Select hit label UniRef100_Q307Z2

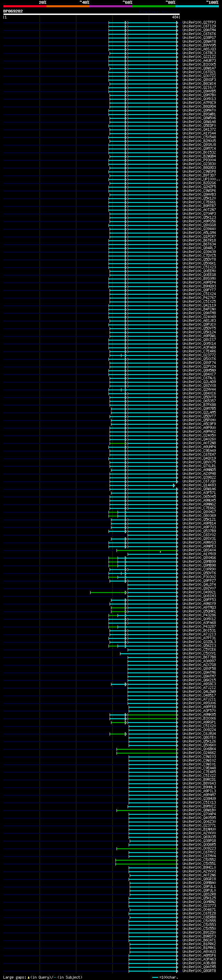pos(199,76)
